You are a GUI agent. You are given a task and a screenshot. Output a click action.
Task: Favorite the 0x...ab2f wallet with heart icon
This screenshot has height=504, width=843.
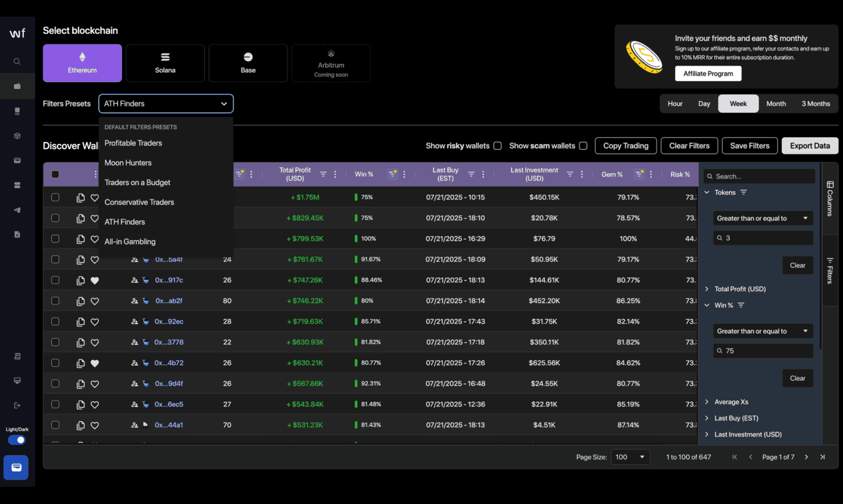point(95,301)
